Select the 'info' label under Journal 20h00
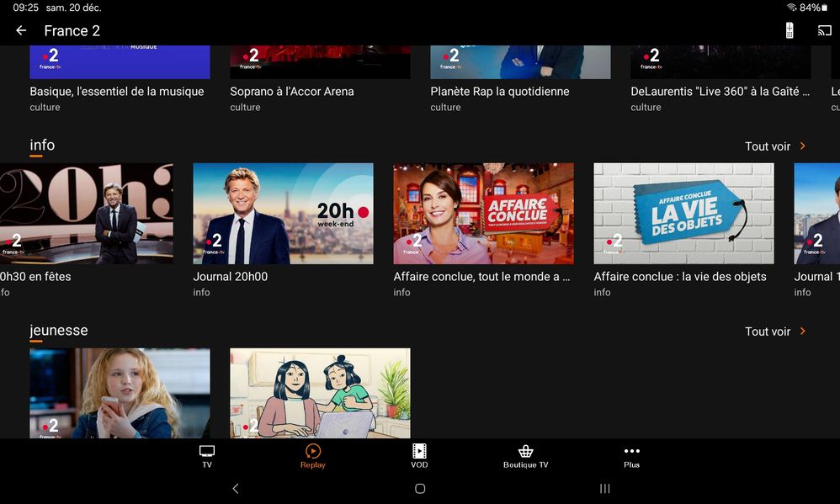This screenshot has width=840, height=504. pyautogui.click(x=201, y=293)
